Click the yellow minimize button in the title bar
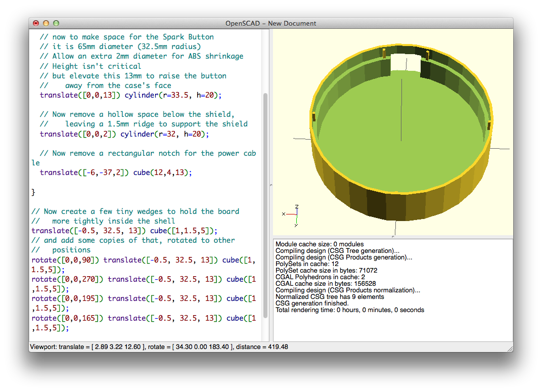This screenshot has width=542, height=392. 46,23
